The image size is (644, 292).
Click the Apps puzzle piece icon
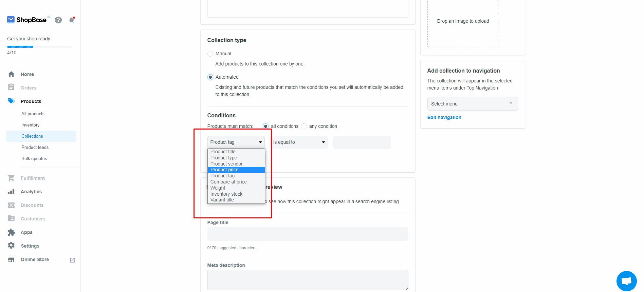pos(11,232)
